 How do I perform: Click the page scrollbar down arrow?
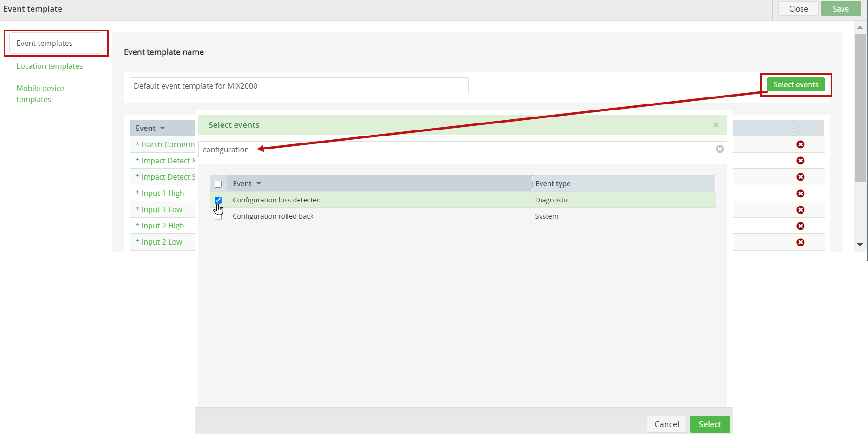pyautogui.click(x=860, y=245)
